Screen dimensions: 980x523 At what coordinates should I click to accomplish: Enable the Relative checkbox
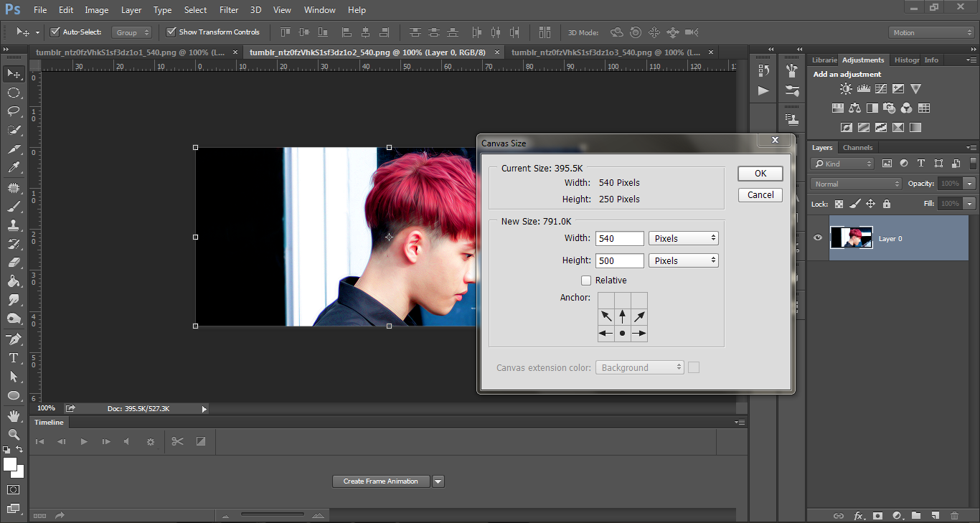click(x=586, y=281)
